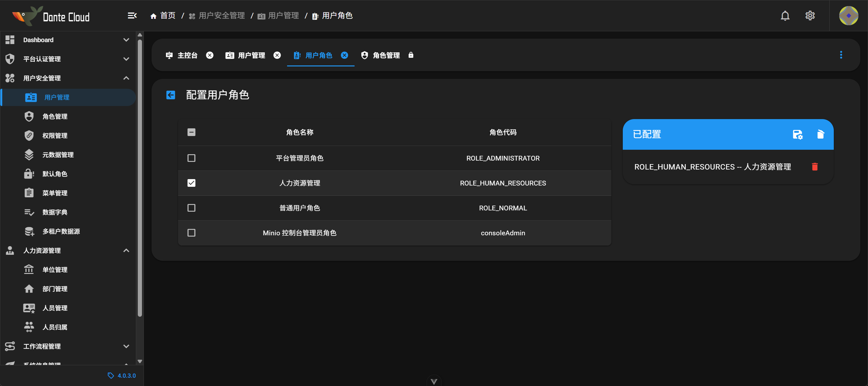Click the clear list icon in 已配置 header
The width and height of the screenshot is (868, 386).
coord(820,134)
